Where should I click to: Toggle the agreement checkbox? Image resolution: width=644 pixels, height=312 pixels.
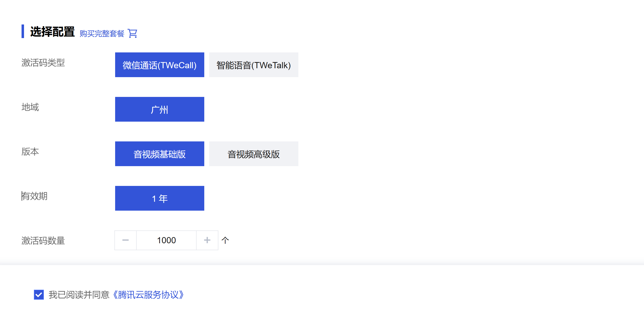click(x=39, y=294)
